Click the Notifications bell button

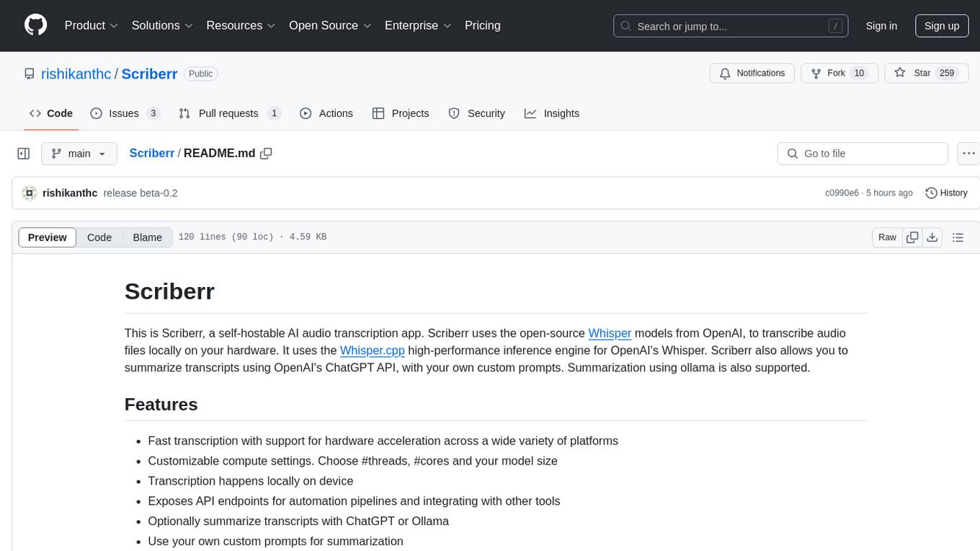coord(752,74)
